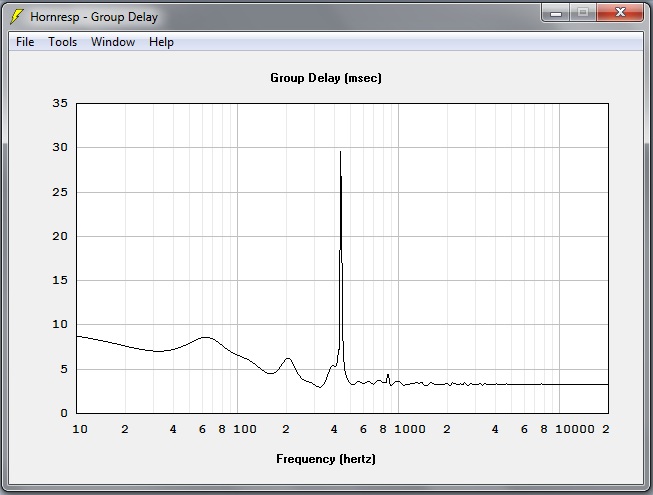Click the Hornresp - Group Delay title text
Viewport: 653px width, 495px height.
pos(94,17)
